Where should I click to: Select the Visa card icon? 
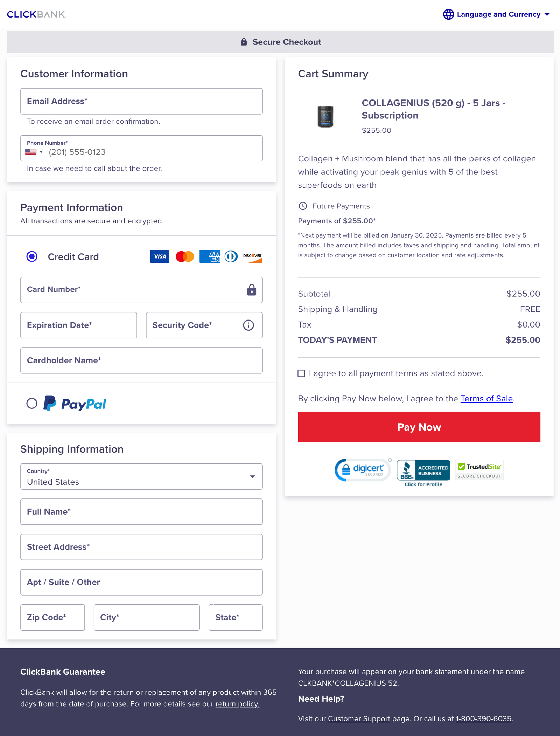160,257
